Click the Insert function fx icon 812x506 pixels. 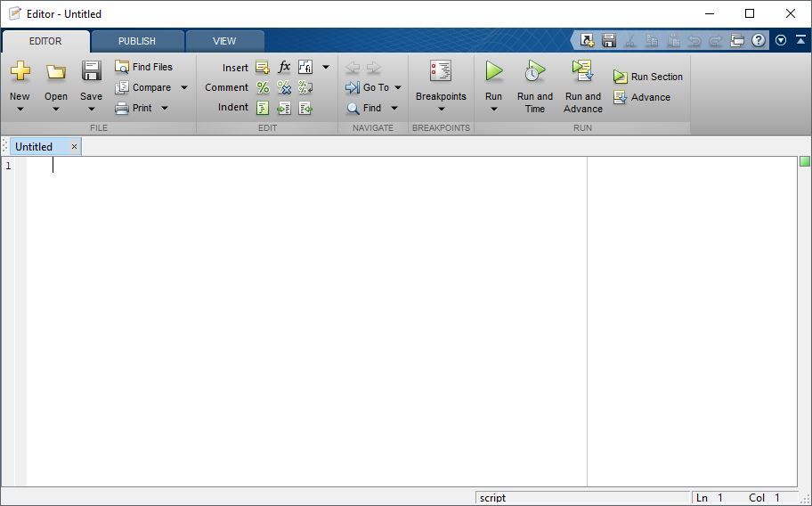284,67
